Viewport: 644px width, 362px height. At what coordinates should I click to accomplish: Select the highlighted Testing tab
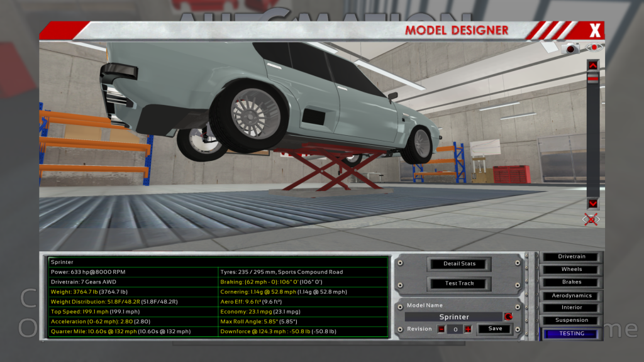571,334
